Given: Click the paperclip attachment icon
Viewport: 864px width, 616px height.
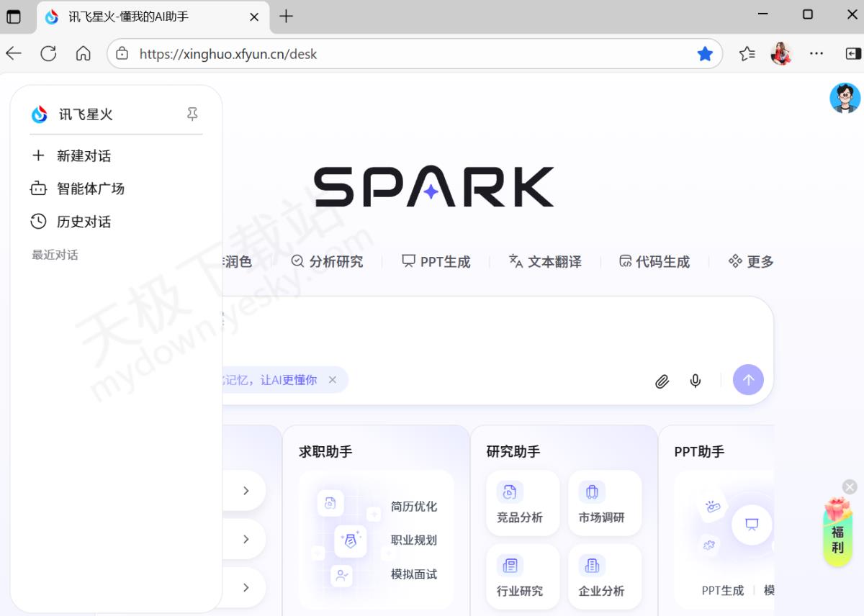Looking at the screenshot, I should point(662,381).
